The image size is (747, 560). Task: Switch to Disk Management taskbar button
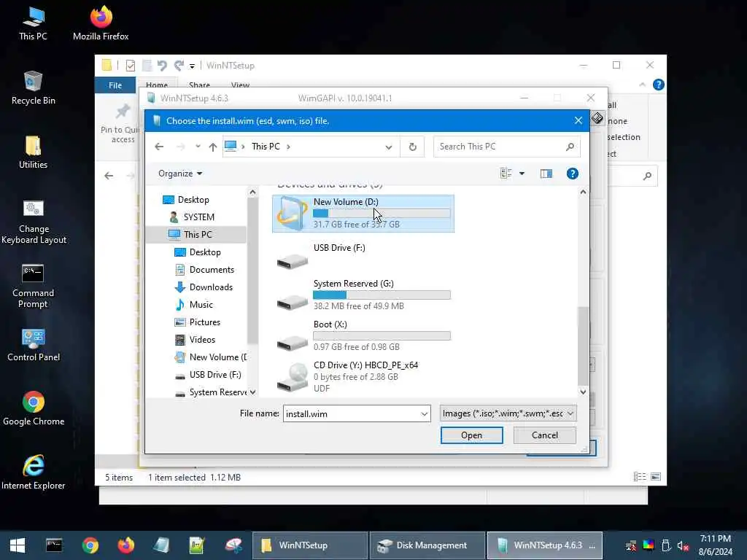tap(427, 545)
